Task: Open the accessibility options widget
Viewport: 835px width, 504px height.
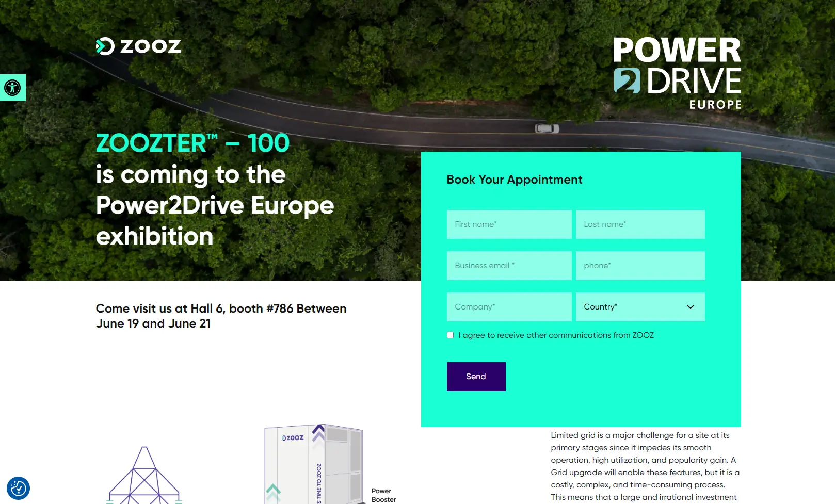Action: click(12, 87)
